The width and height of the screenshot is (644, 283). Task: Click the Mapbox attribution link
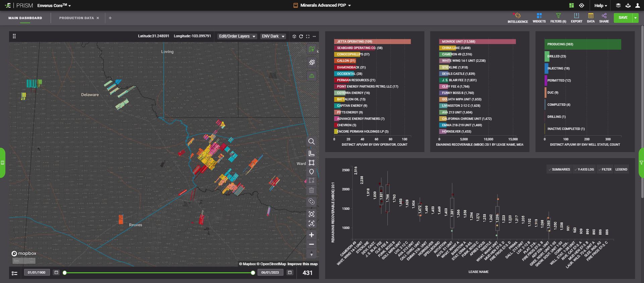pos(248,264)
